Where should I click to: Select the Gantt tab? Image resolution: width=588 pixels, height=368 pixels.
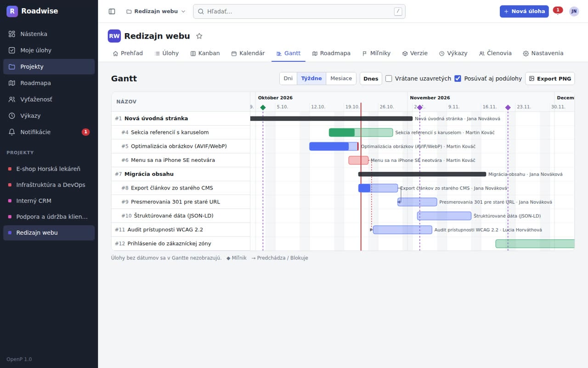click(288, 53)
